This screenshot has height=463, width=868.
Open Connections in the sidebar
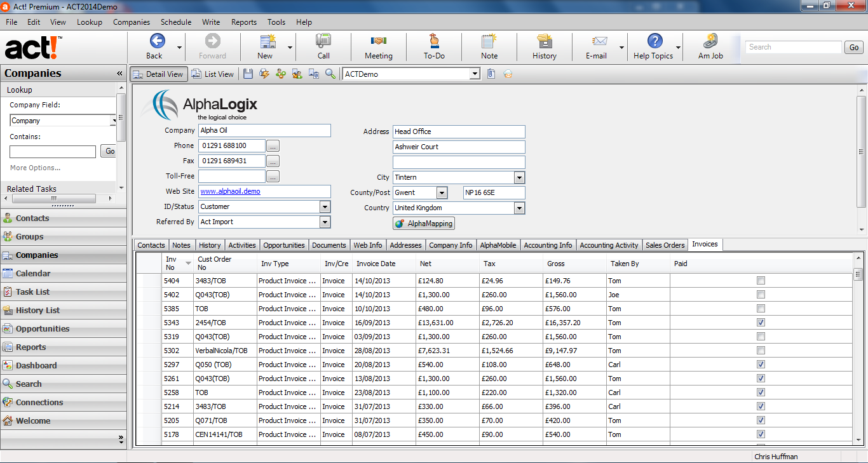(64, 402)
